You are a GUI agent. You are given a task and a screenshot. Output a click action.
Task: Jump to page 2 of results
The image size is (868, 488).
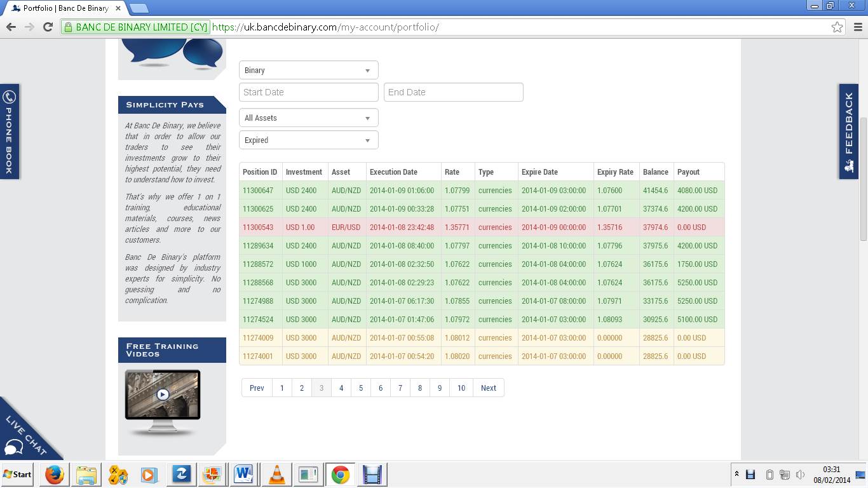point(302,388)
